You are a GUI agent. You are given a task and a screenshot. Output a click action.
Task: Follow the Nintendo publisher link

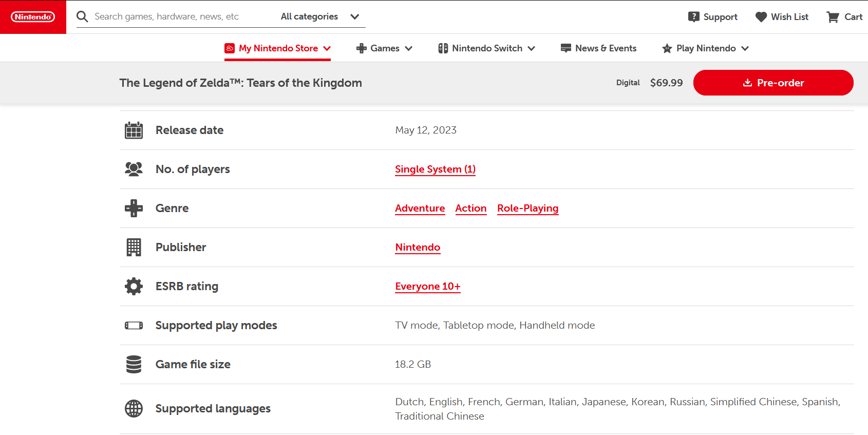click(418, 247)
